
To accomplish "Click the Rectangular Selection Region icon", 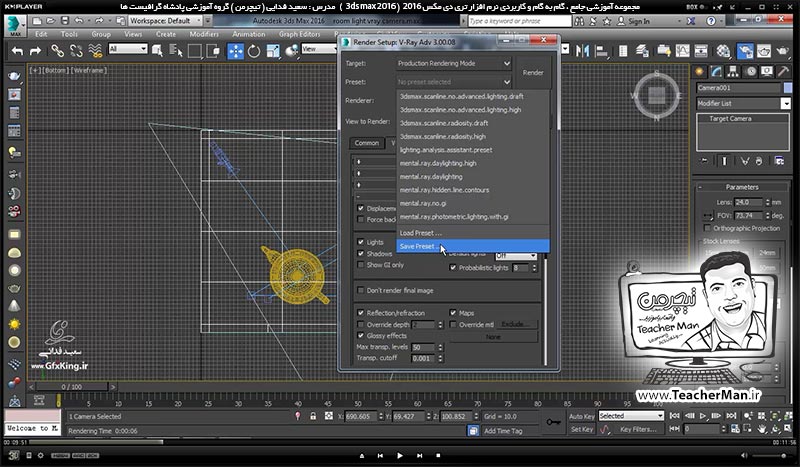I will pos(194,51).
